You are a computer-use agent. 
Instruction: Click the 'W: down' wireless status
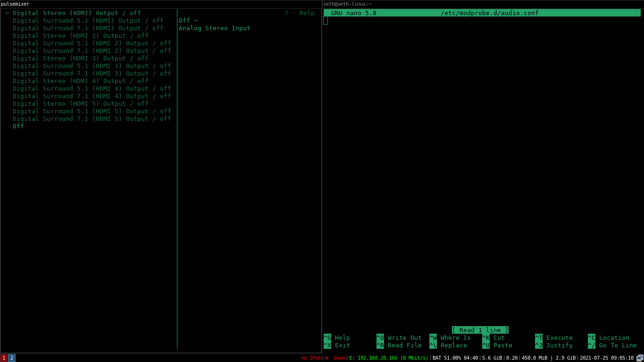click(335, 358)
